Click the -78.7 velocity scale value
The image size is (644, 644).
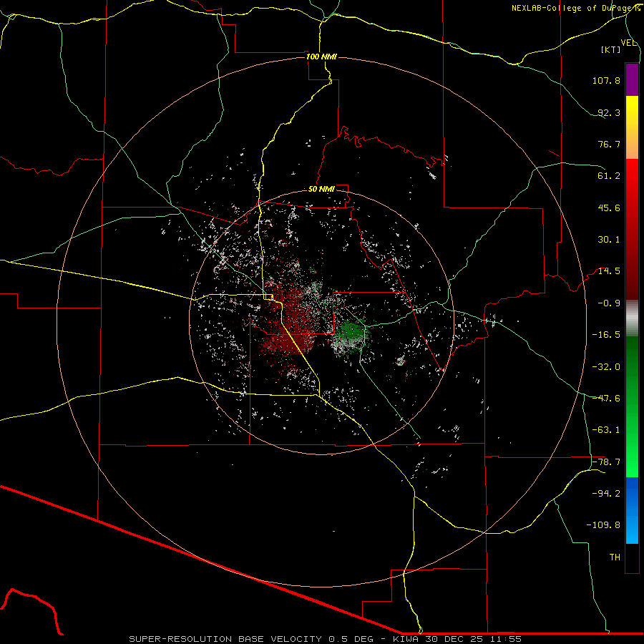click(606, 462)
